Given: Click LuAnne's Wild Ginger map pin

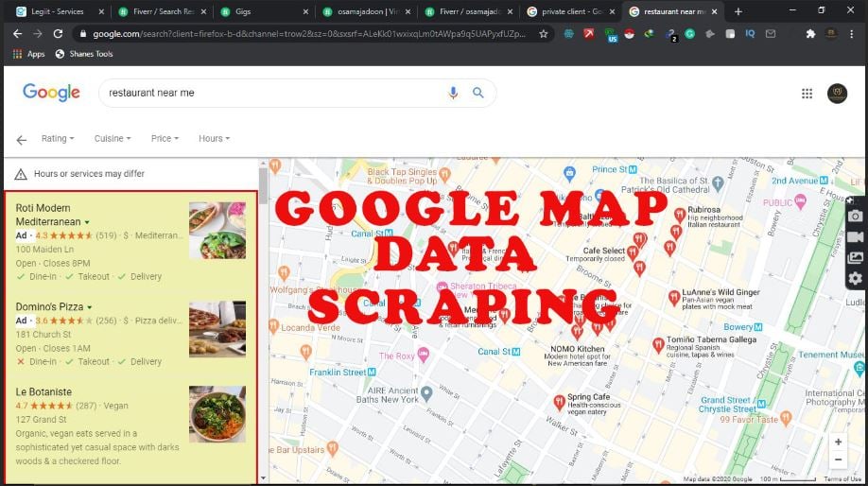Looking at the screenshot, I should pyautogui.click(x=674, y=298).
